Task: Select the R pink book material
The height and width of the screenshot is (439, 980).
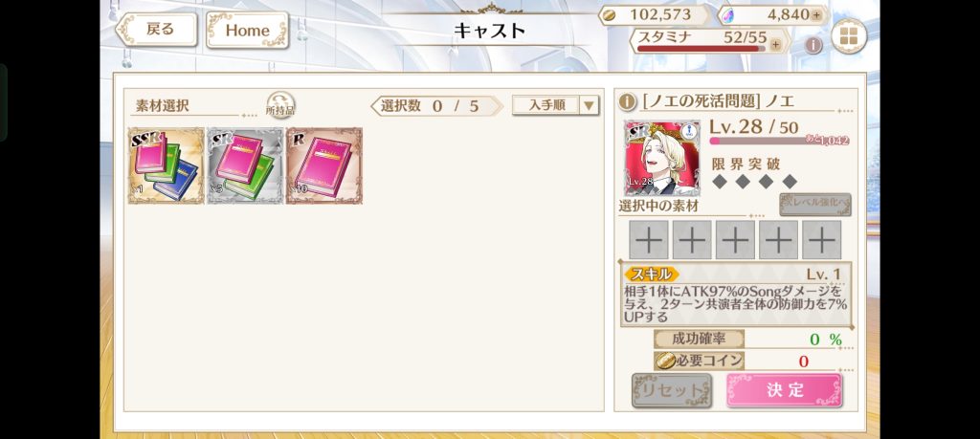Action: [x=323, y=165]
